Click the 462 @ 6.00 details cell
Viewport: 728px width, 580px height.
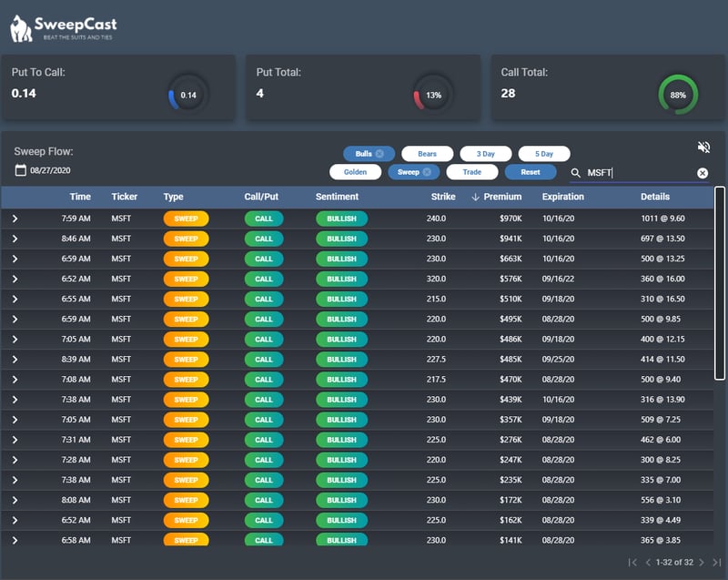pos(661,440)
